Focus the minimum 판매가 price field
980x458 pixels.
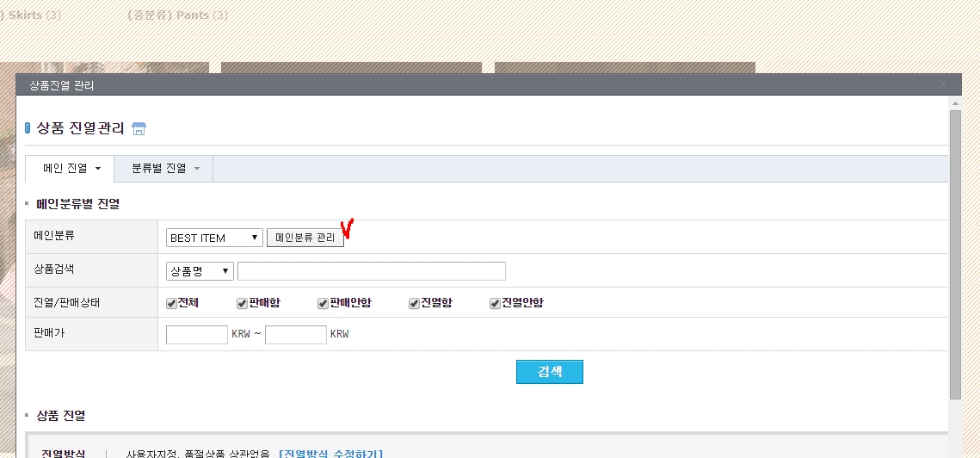pos(196,334)
